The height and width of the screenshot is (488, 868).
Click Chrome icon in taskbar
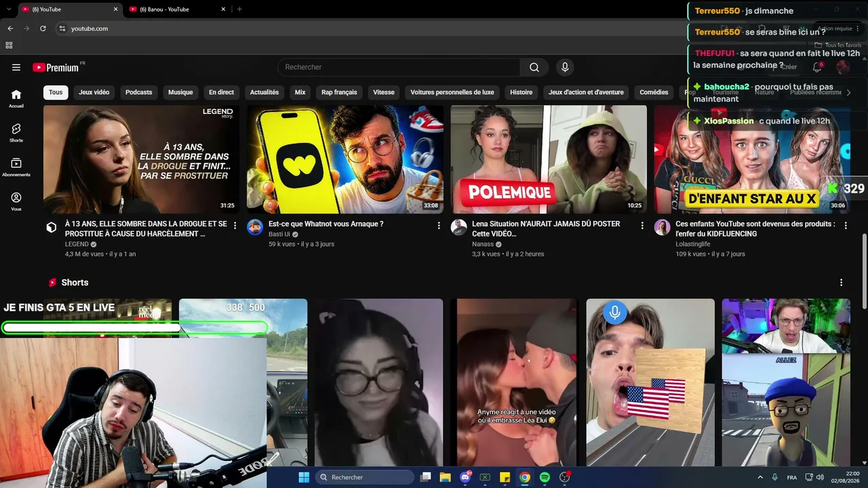tap(525, 477)
